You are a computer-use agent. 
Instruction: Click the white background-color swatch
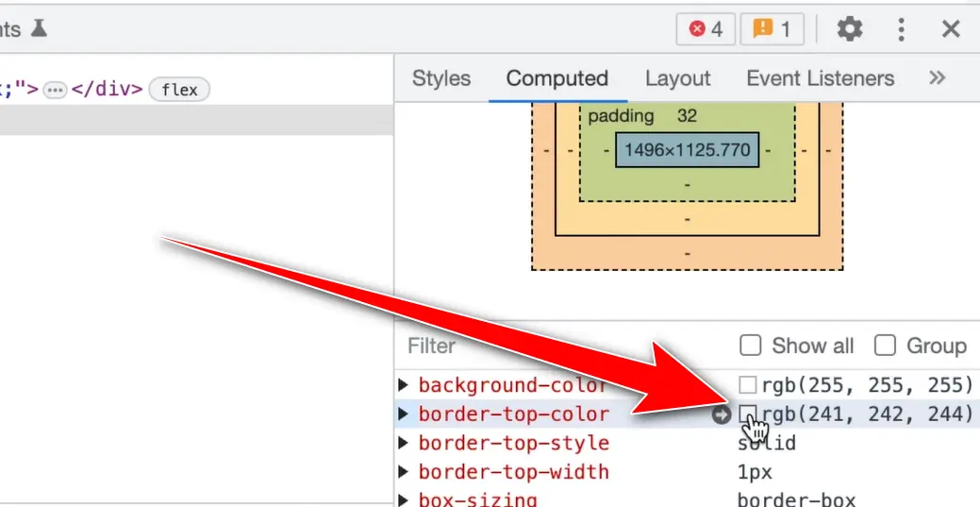747,385
